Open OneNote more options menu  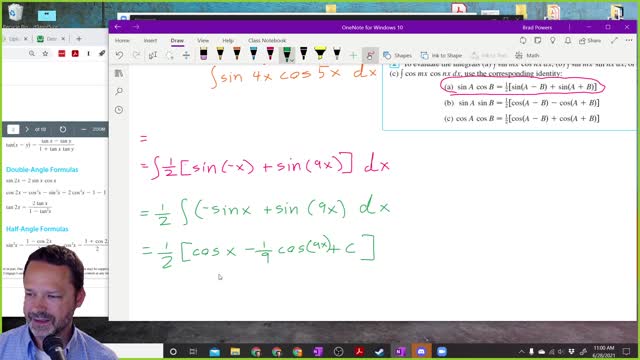pyautogui.click(x=629, y=40)
